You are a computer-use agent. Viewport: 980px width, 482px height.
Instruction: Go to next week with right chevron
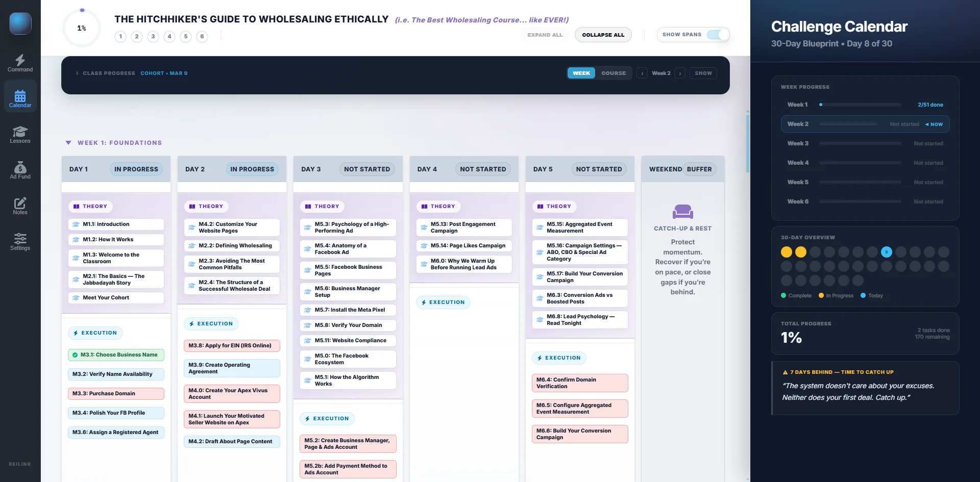click(680, 73)
